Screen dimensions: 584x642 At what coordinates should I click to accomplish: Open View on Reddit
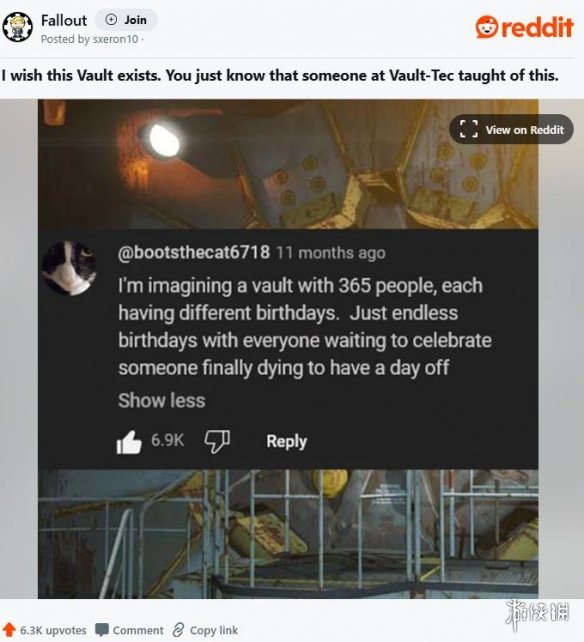(x=511, y=129)
